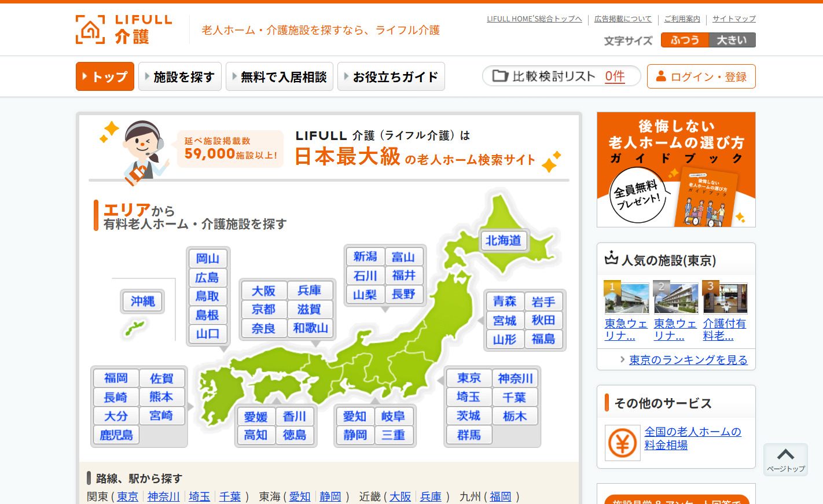Open rank 3 facility thumbnail
This screenshot has width=823, height=504.
pos(725,298)
